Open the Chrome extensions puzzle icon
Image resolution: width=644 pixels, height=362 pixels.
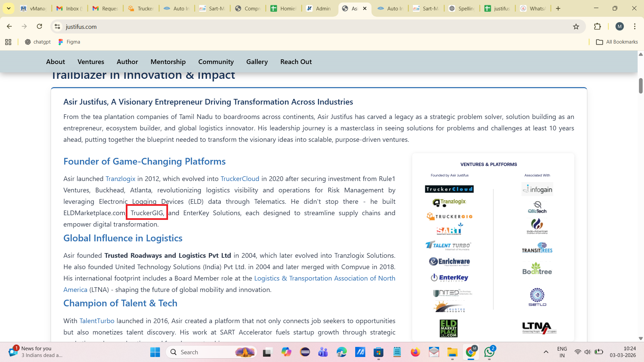click(x=597, y=26)
